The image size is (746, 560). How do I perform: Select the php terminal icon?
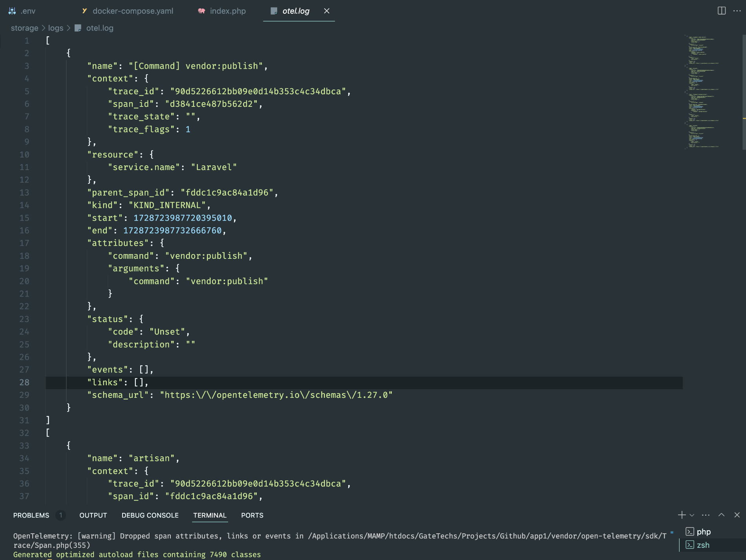pyautogui.click(x=690, y=532)
